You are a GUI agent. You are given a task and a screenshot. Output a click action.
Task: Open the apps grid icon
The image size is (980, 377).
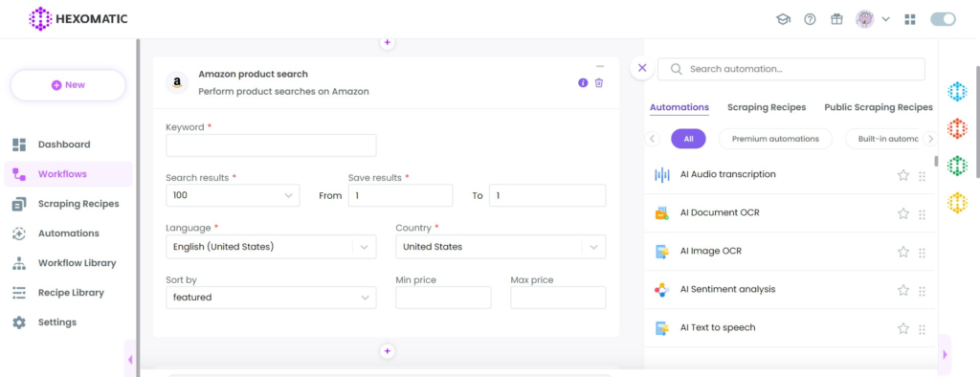point(910,19)
